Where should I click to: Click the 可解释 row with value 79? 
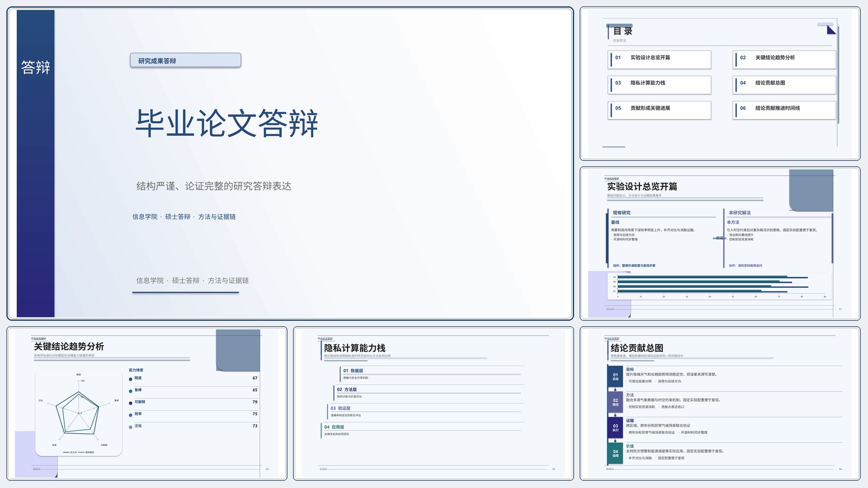193,402
